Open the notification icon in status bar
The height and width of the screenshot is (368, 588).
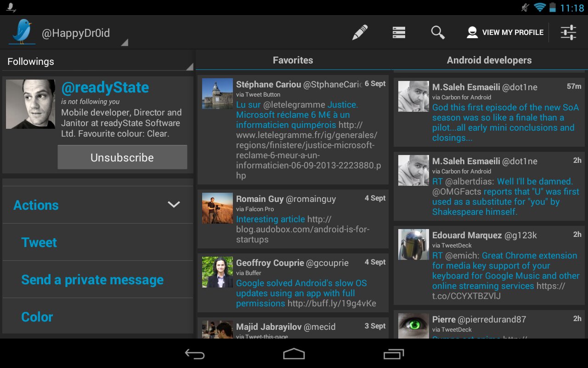pyautogui.click(x=11, y=7)
